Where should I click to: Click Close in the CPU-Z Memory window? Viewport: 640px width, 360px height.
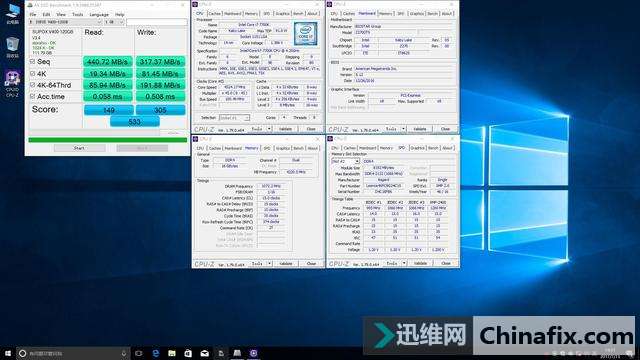311,264
